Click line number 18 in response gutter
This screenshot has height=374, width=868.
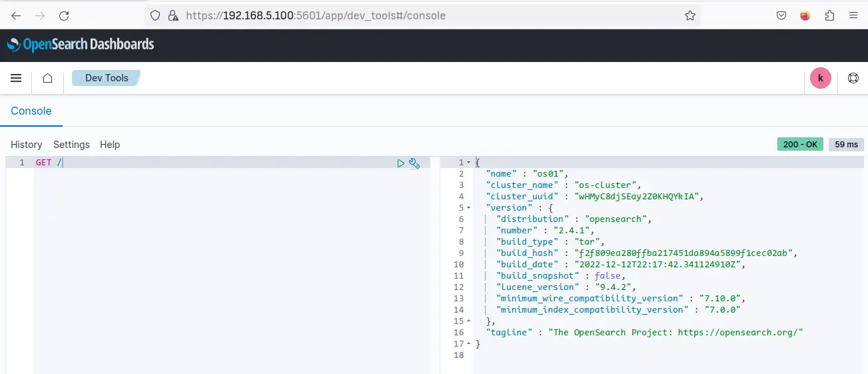pos(458,355)
